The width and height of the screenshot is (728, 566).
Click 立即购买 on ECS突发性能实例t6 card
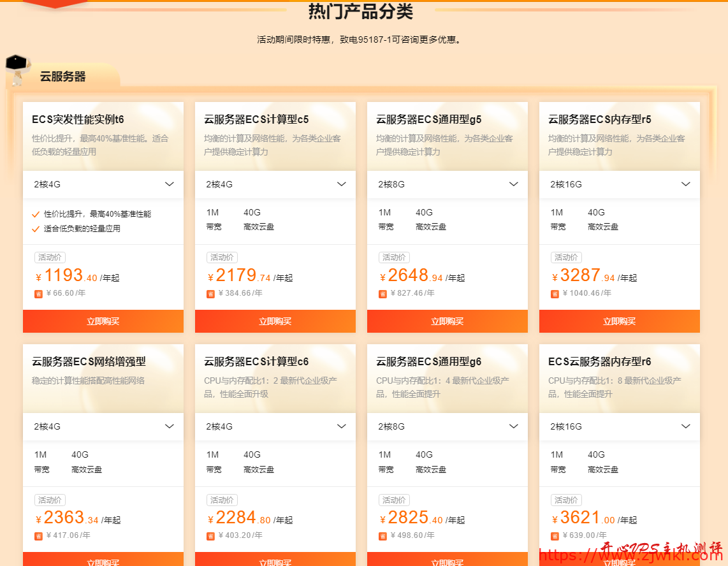(x=103, y=321)
